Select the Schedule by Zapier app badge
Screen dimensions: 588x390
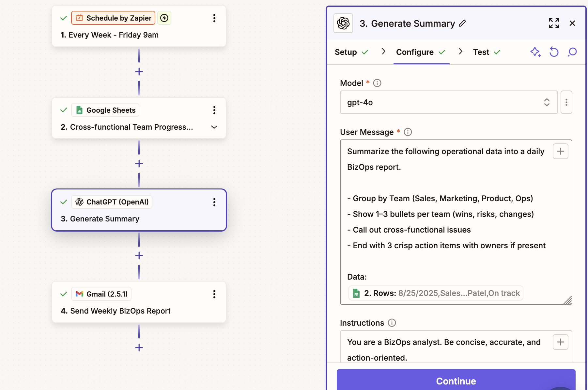tap(113, 18)
